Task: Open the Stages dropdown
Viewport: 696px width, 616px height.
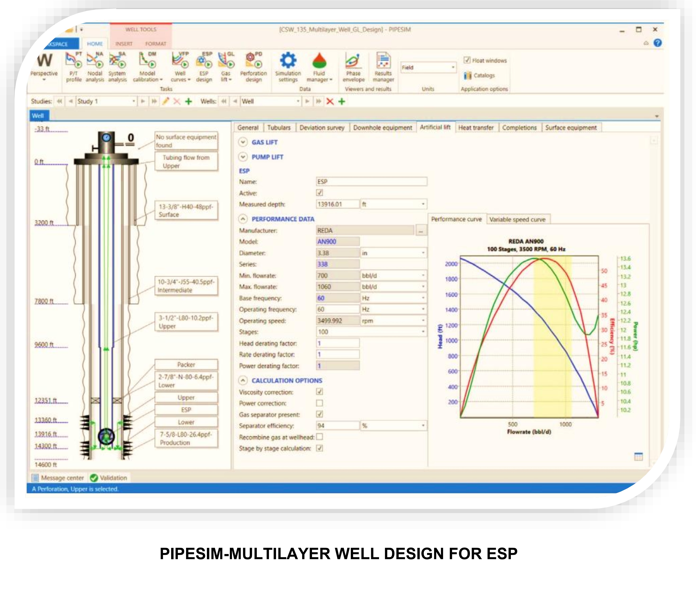Action: pos(423,332)
